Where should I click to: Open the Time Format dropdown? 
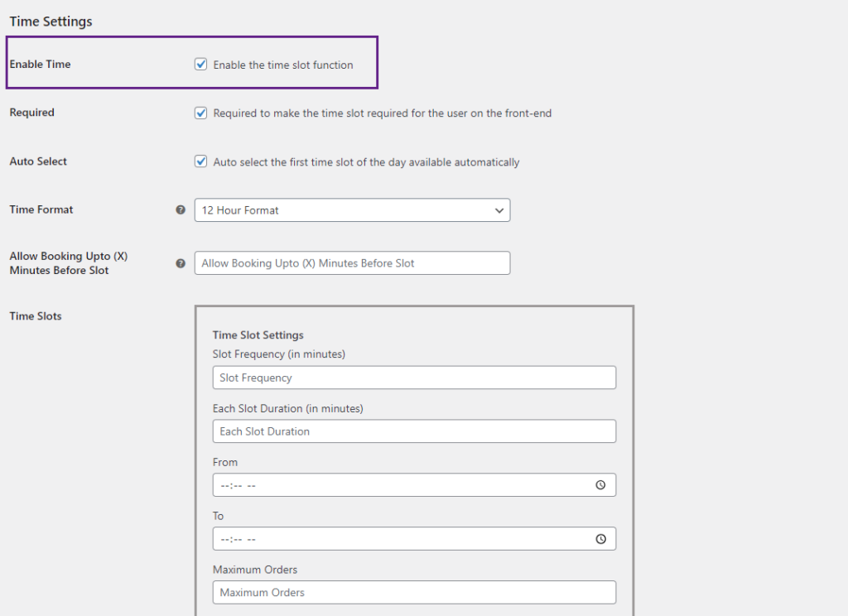[x=352, y=209]
